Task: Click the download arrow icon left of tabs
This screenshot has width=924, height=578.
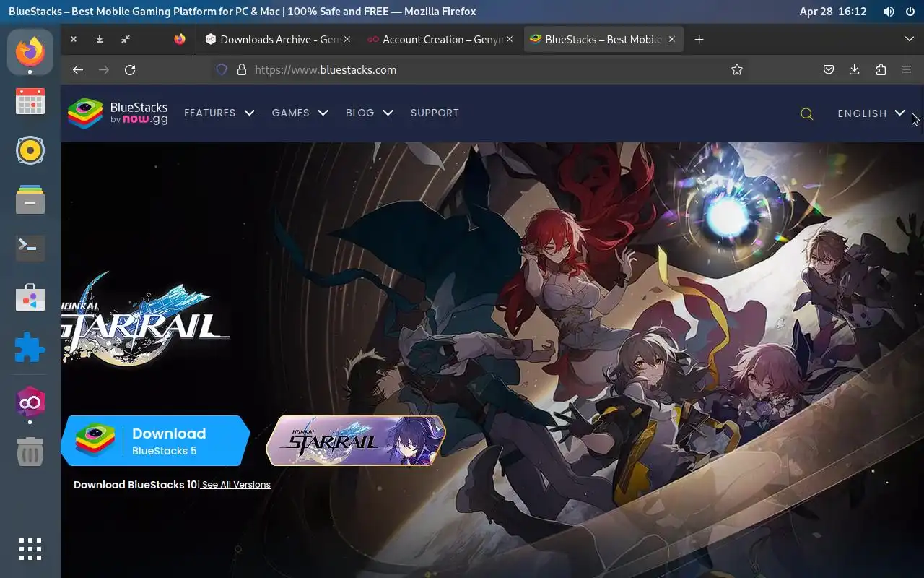Action: tap(100, 40)
